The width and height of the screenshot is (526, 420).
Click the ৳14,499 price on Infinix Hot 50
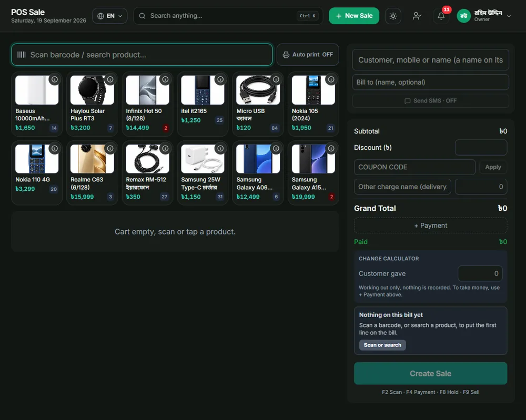click(x=137, y=128)
